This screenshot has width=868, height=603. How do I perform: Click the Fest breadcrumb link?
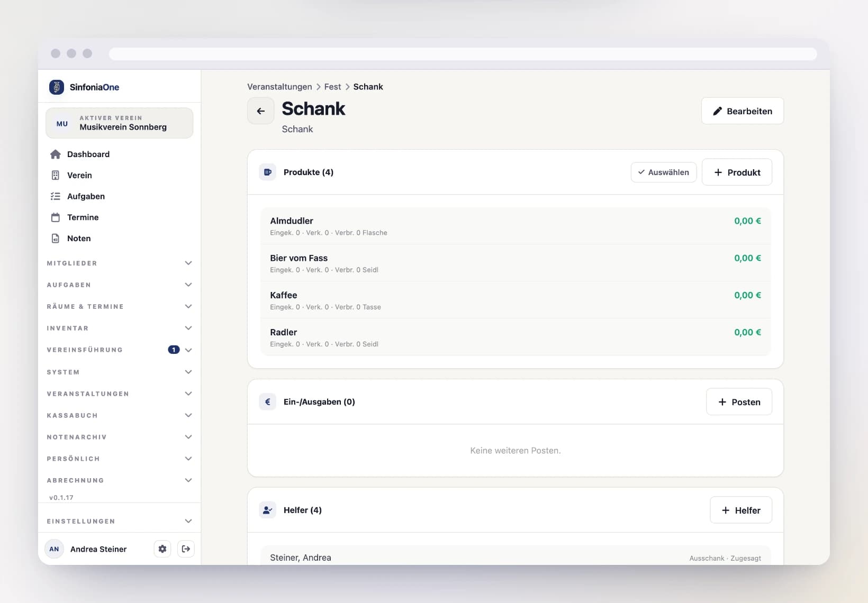tap(332, 87)
